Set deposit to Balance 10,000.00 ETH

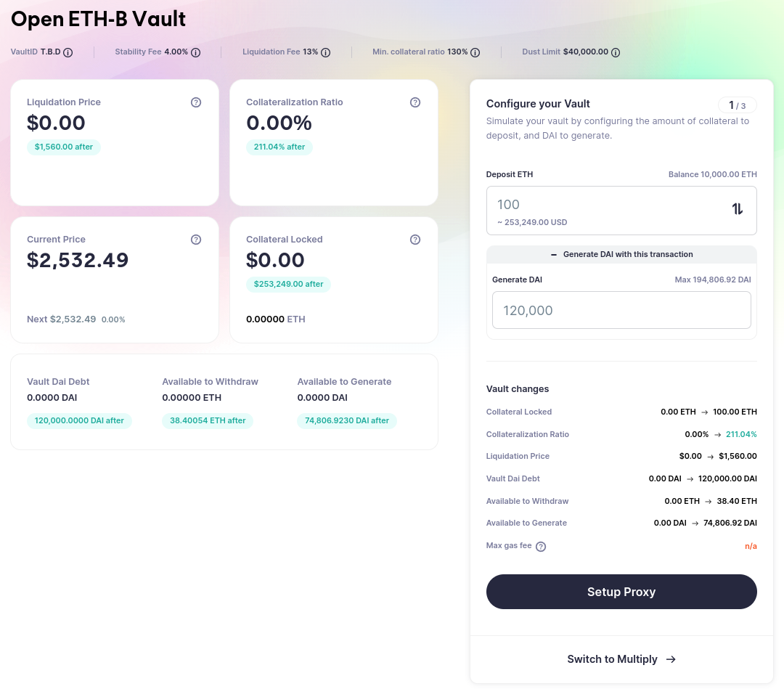pos(712,174)
